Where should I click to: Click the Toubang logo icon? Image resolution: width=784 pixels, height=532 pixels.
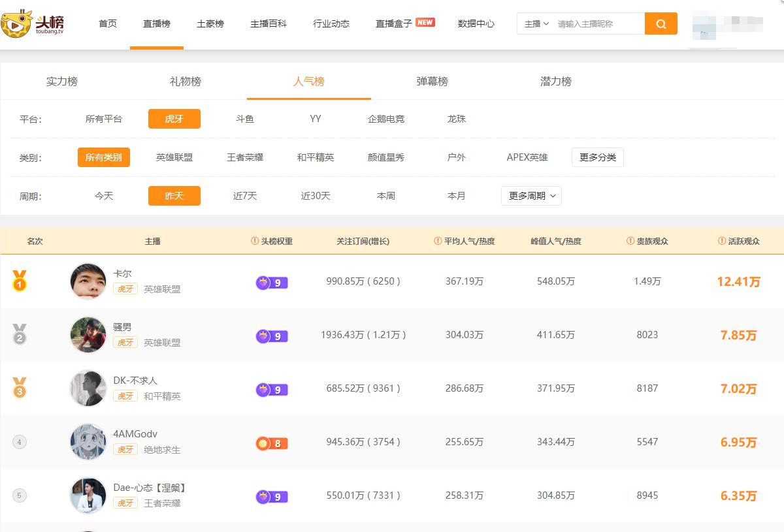pos(18,23)
